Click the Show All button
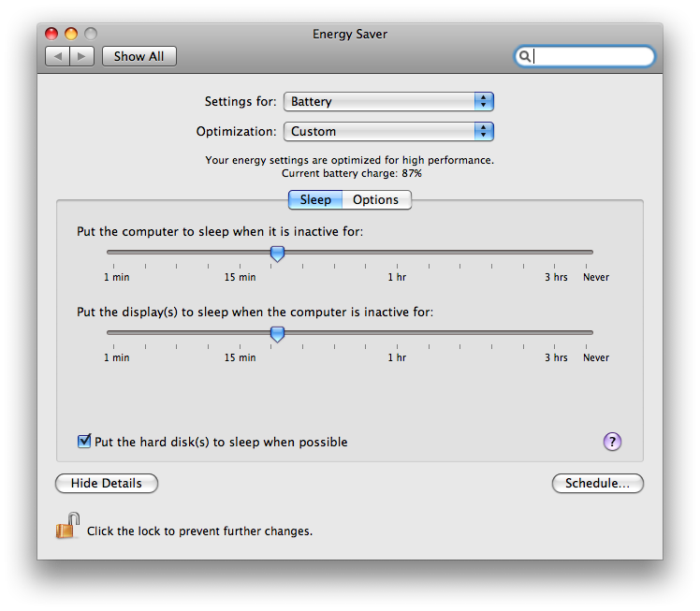The image size is (700, 611). pos(139,56)
